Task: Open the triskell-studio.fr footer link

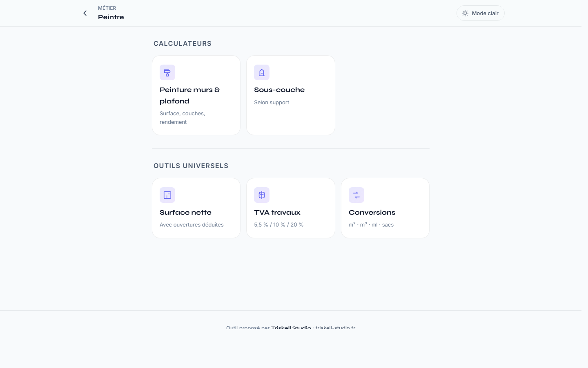Action: tap(335, 328)
